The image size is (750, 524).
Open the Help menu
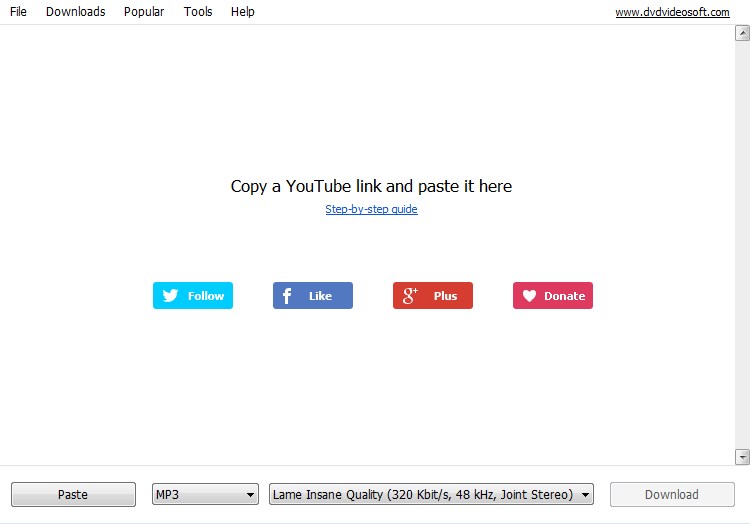coord(243,11)
